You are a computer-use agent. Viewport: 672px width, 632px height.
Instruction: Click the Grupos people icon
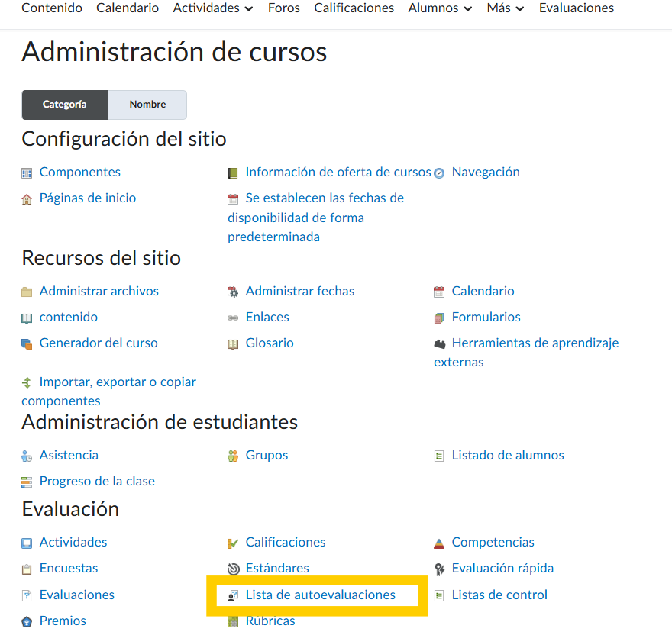point(233,456)
